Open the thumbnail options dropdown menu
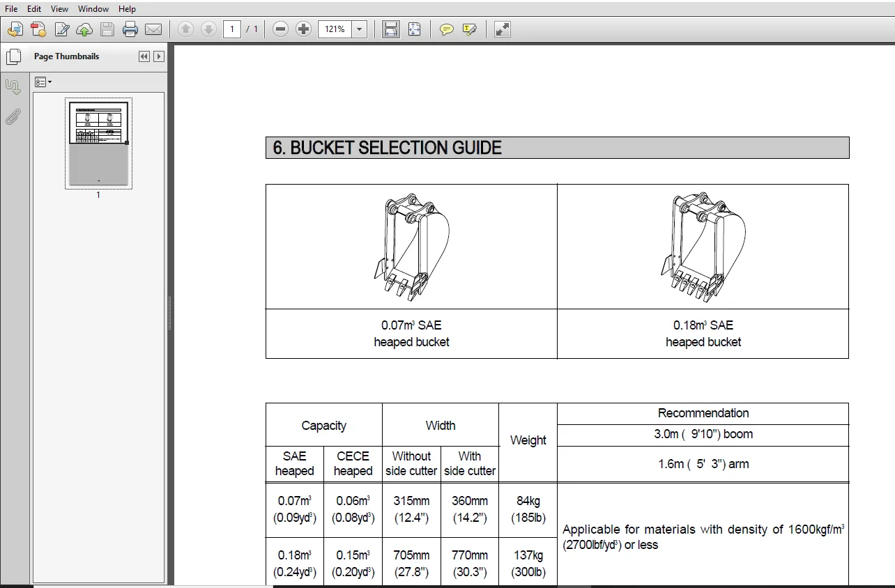This screenshot has height=588, width=895. 43,82
